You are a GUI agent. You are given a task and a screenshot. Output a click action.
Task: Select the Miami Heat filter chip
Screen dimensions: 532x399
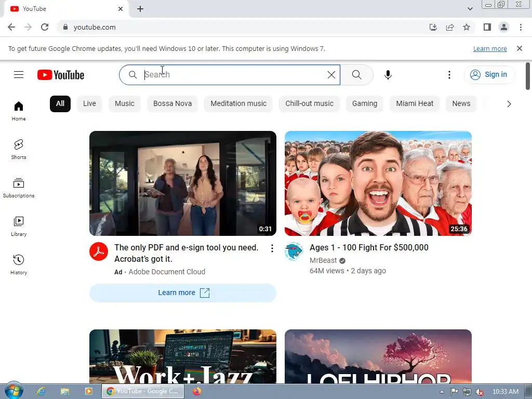coord(415,104)
